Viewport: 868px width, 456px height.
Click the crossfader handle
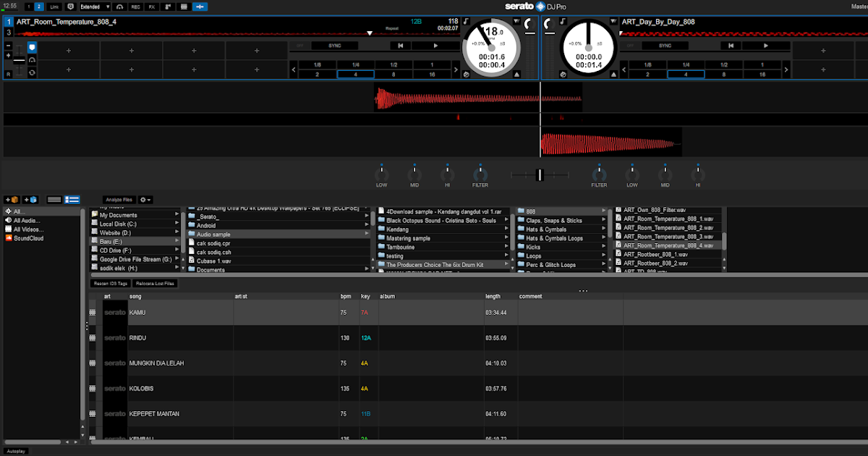pos(539,174)
